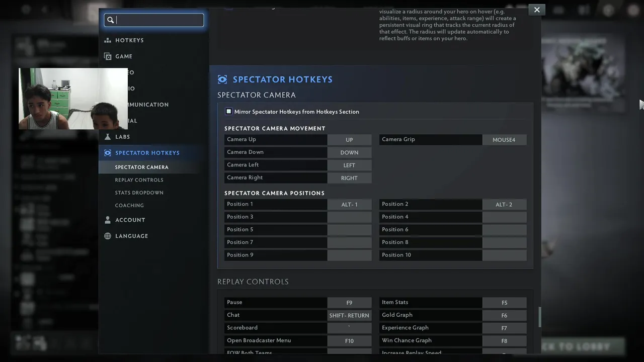Click the 'Replay Controls' section heading
Screen dimensions: 644x362
click(253, 282)
